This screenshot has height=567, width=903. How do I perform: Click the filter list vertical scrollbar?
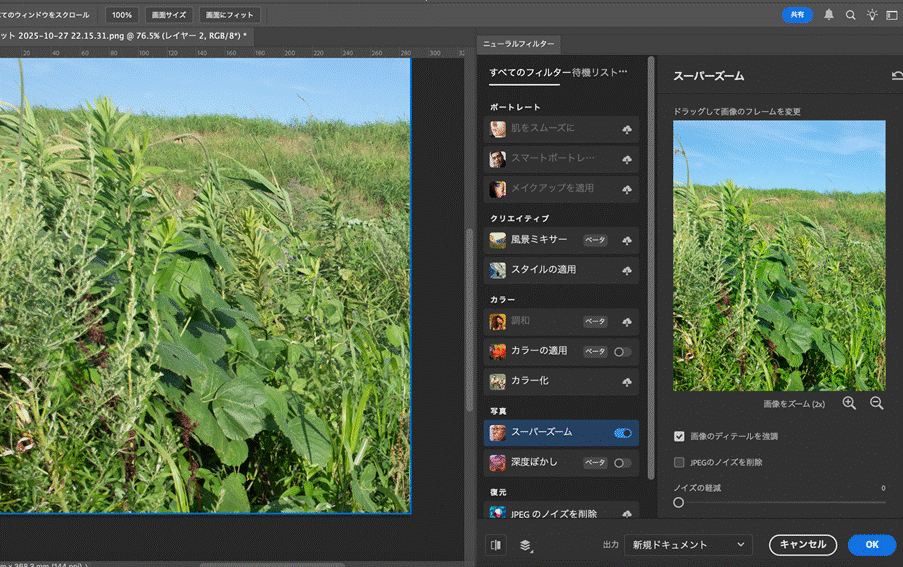[x=651, y=268]
